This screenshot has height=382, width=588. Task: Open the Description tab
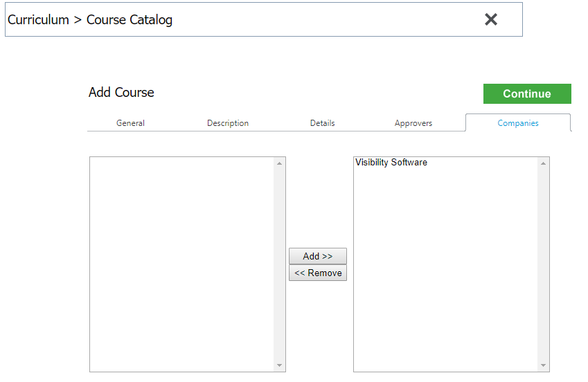228,123
